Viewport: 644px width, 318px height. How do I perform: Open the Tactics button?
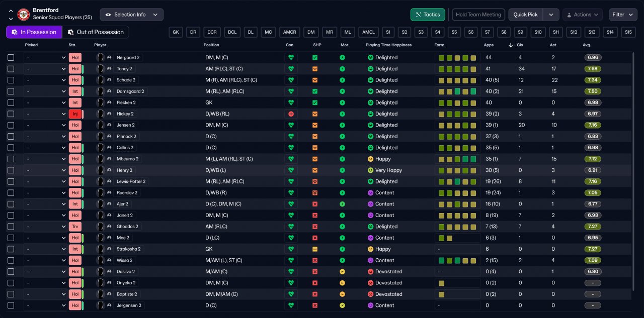click(427, 15)
